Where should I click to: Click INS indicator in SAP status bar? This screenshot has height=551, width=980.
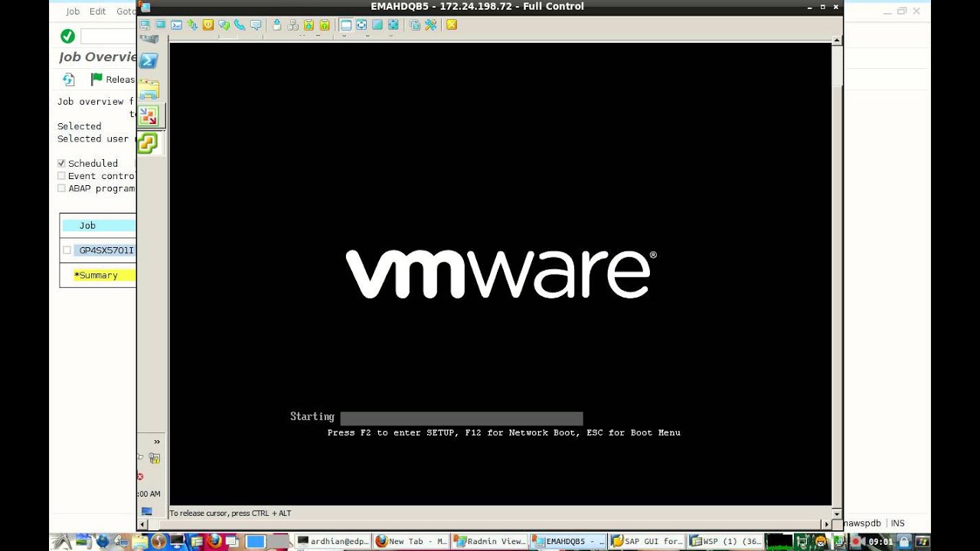click(897, 523)
